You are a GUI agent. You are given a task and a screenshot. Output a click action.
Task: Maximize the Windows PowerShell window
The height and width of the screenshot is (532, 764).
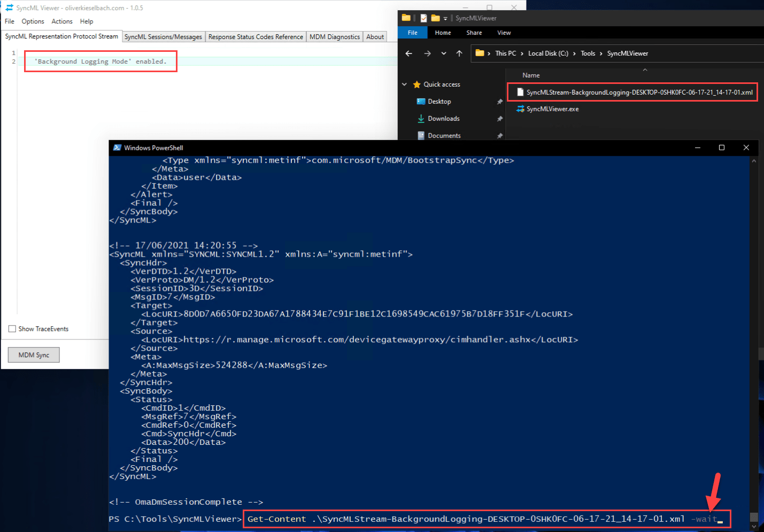click(722, 148)
